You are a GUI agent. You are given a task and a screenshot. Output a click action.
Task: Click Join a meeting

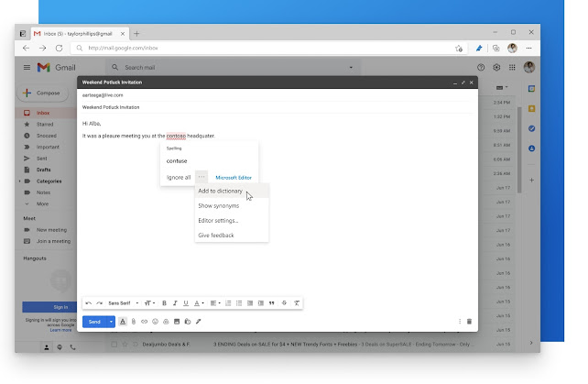pos(53,241)
